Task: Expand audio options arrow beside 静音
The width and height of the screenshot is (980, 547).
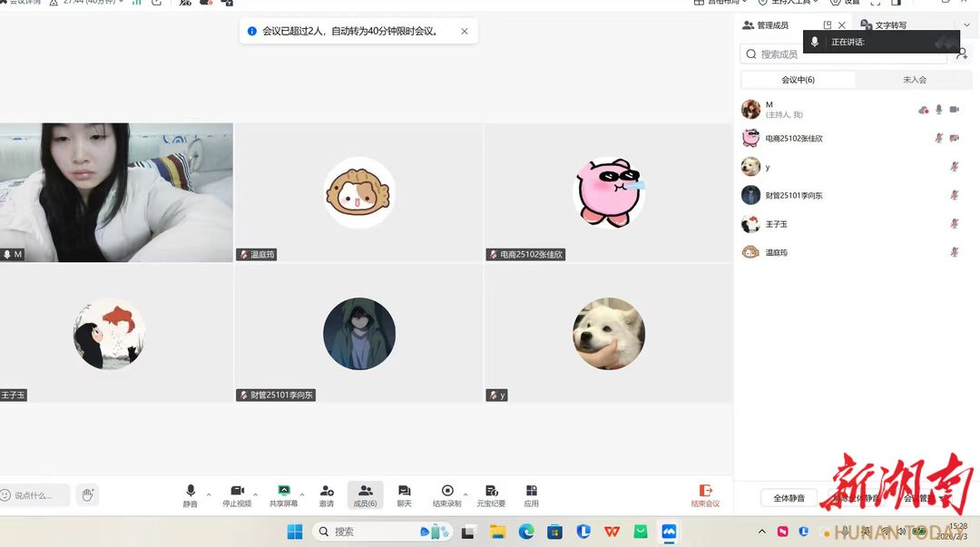Action: pyautogui.click(x=209, y=494)
